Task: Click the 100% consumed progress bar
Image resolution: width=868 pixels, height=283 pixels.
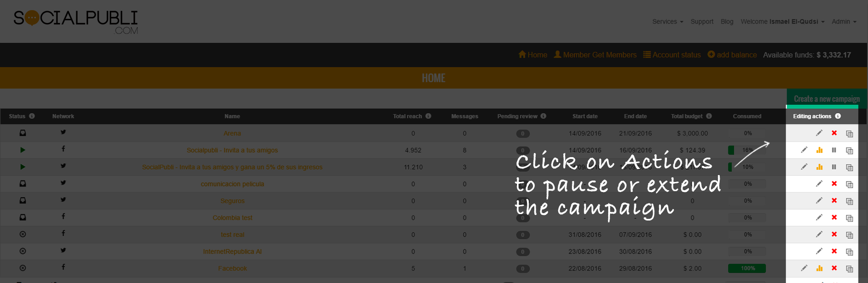Action: [x=747, y=268]
